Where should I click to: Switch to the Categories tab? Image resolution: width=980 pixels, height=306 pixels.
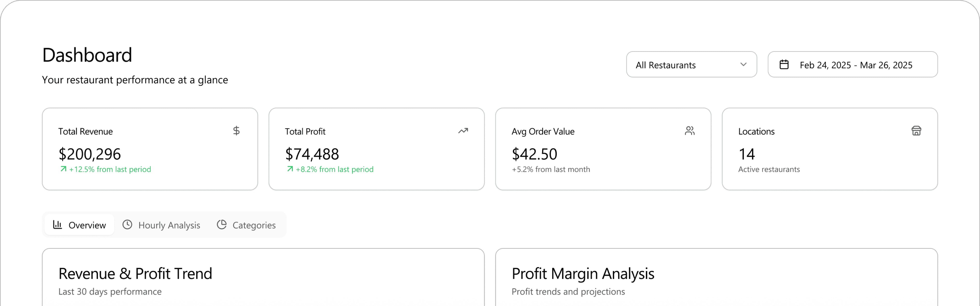pos(246,225)
